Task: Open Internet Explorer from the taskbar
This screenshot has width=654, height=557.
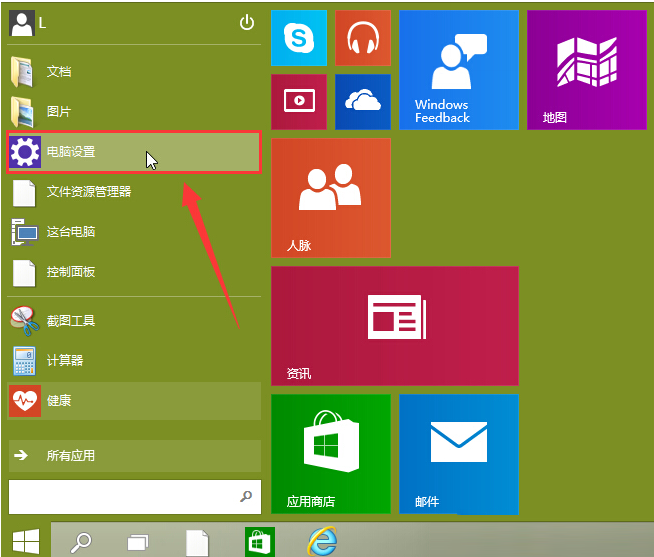Action: [321, 542]
